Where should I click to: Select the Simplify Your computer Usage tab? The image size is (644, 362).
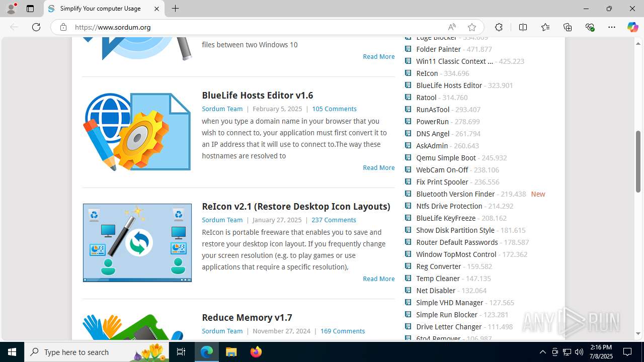coord(104,9)
